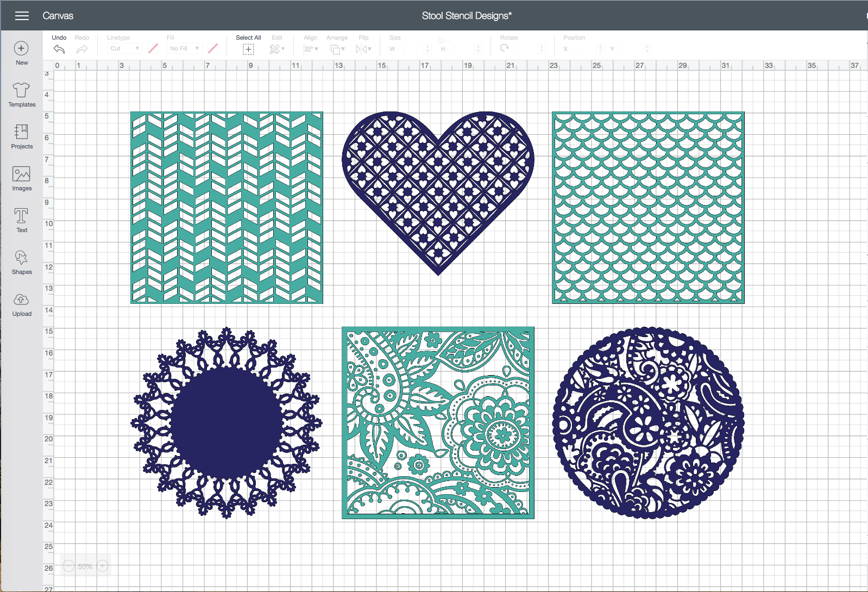Zoom in with the plus button
868x592 pixels.
(103, 566)
